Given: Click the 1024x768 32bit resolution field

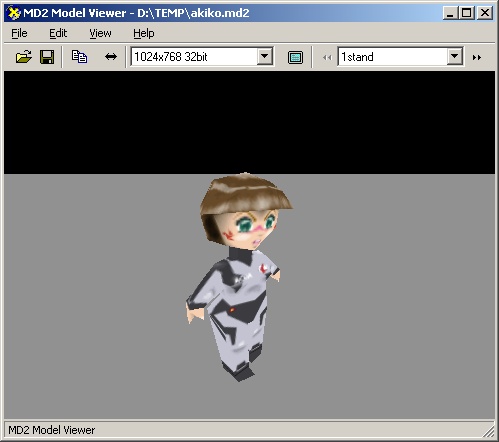Looking at the screenshot, I should 194,57.
